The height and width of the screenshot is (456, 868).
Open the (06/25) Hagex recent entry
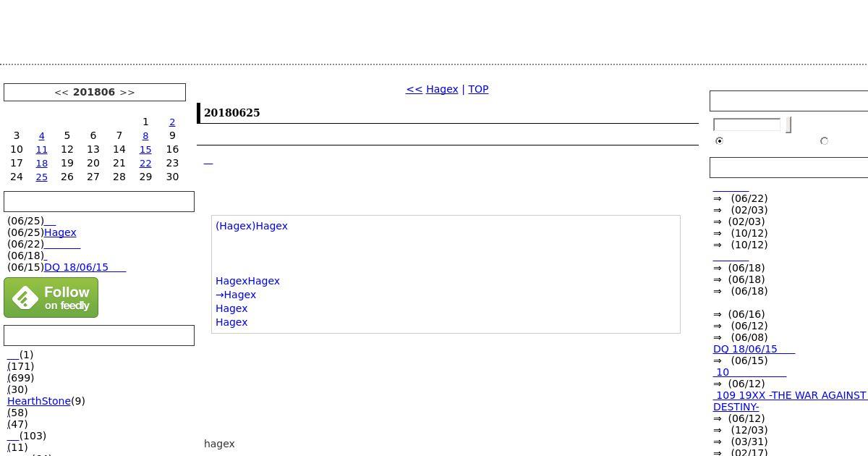60,232
